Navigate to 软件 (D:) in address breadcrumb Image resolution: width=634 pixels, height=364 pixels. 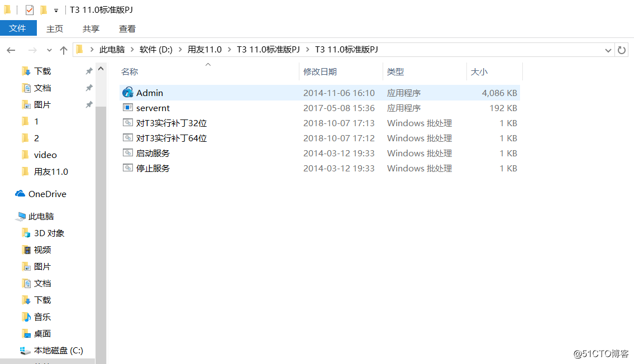point(156,49)
